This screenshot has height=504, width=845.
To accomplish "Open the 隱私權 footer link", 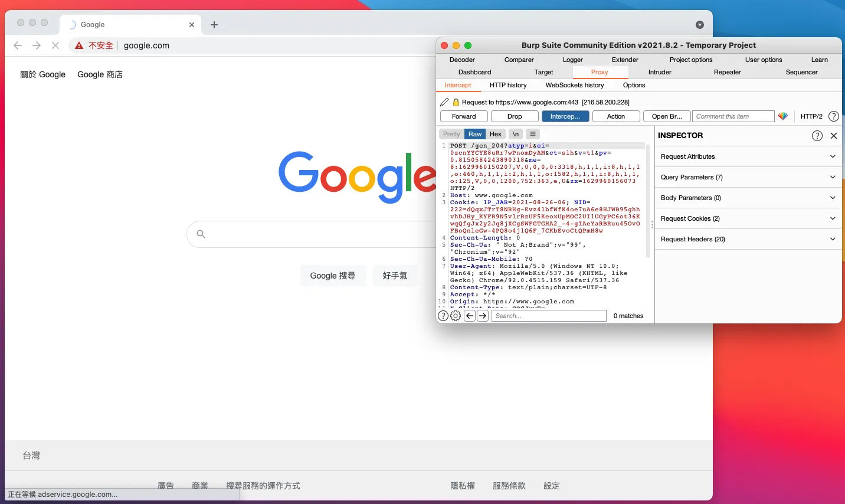I will pos(463,486).
